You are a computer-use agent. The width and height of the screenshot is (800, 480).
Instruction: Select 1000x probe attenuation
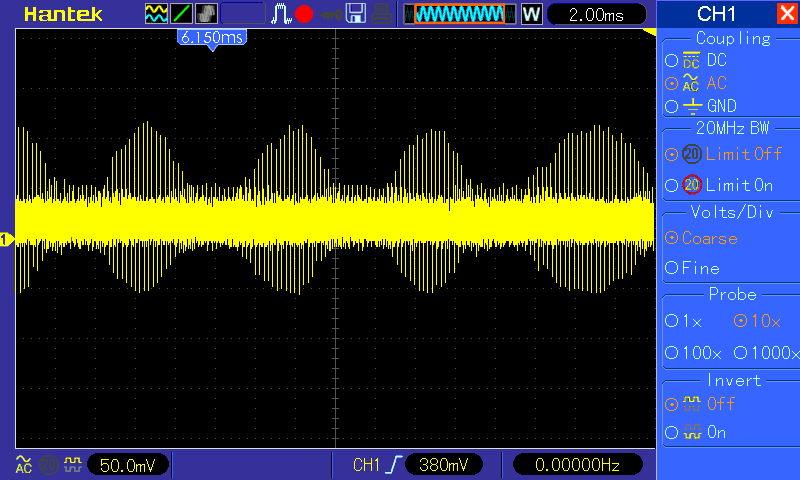pos(740,352)
